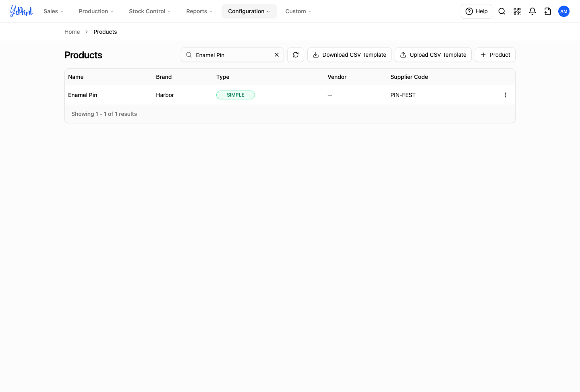Expand the Production menu
Image resolution: width=580 pixels, height=392 pixels.
pos(96,11)
